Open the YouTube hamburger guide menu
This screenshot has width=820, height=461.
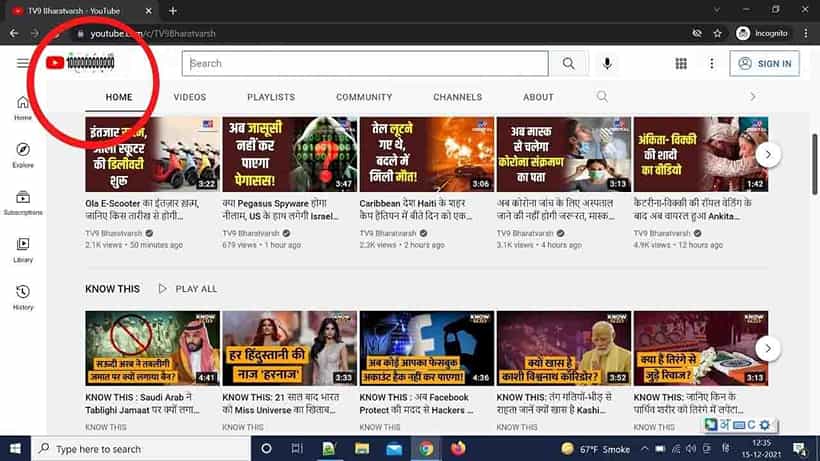click(x=22, y=63)
